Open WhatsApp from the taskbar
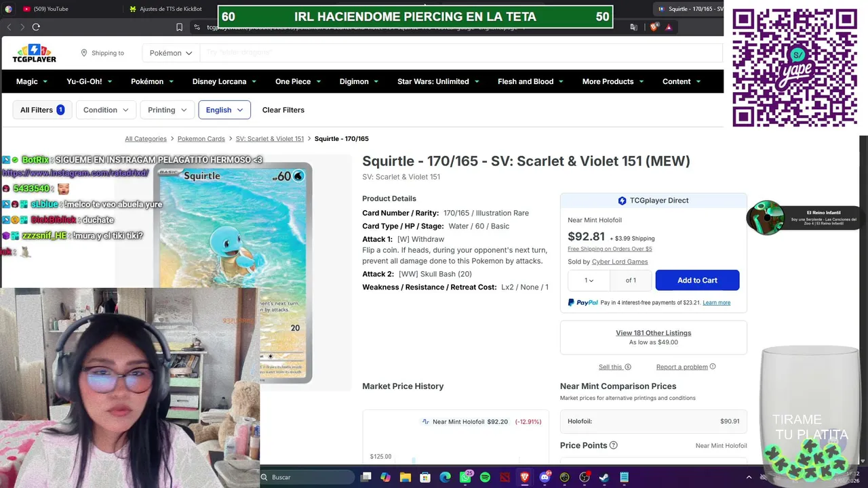 465,477
